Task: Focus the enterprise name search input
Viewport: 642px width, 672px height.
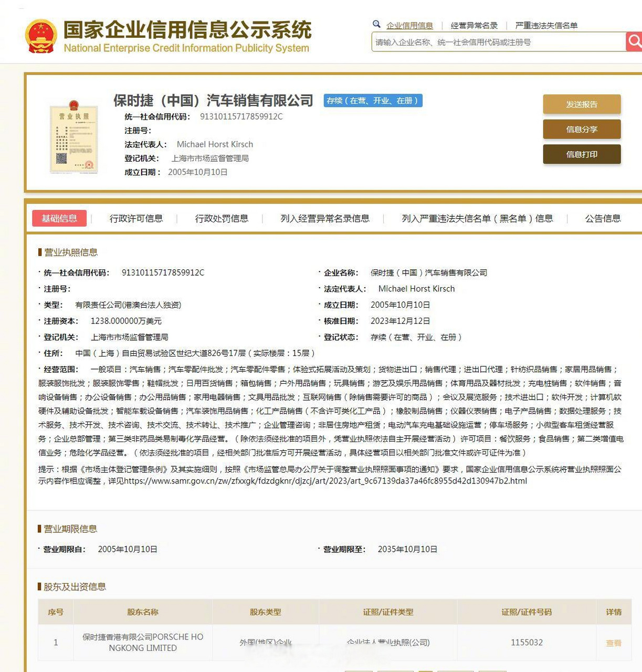Action: click(x=499, y=42)
